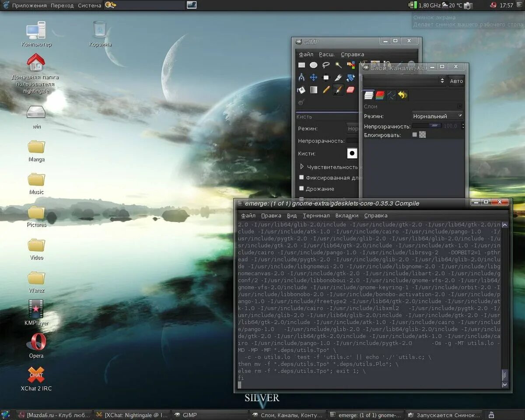Choose the Blend gradient tool
Viewport: 525px width, 420px height.
(314, 90)
